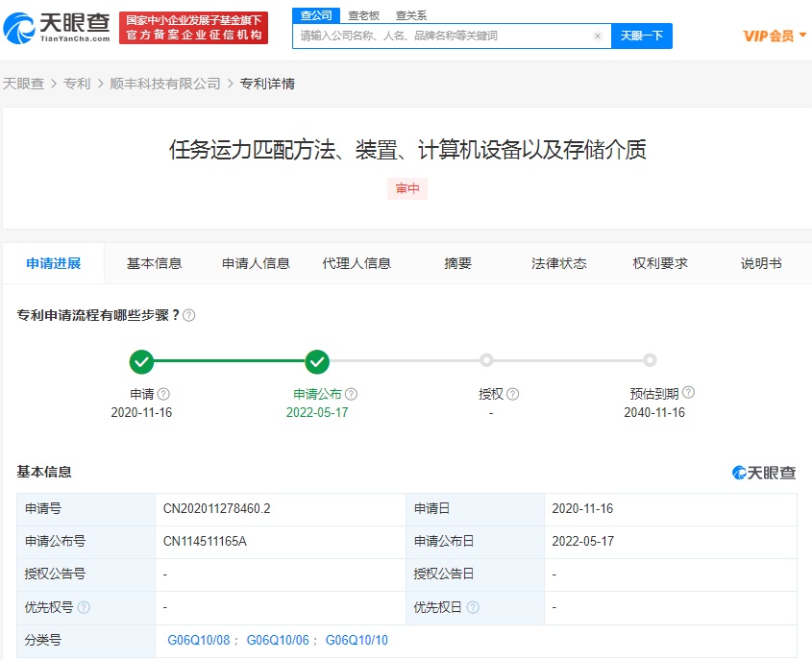
Task: Clear the search box with the x icon
Action: click(598, 37)
